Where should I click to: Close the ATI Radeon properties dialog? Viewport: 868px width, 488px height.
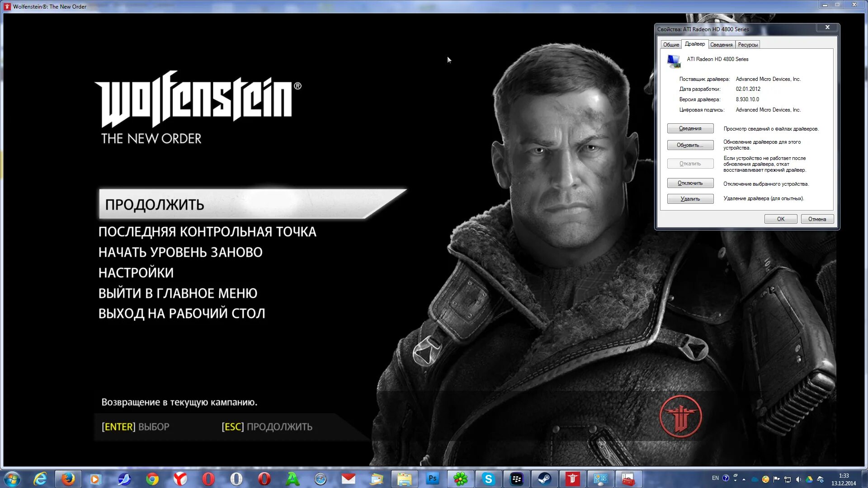[x=827, y=28]
